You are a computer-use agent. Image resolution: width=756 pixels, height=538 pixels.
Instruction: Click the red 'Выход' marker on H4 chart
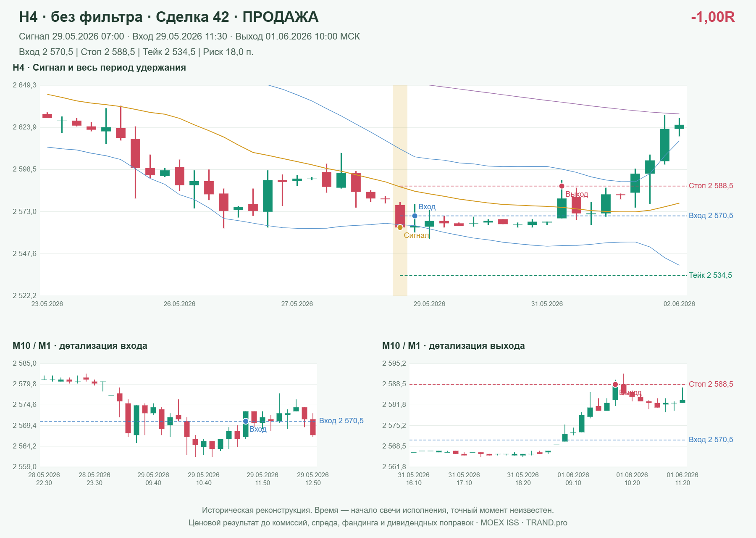pyautogui.click(x=562, y=186)
